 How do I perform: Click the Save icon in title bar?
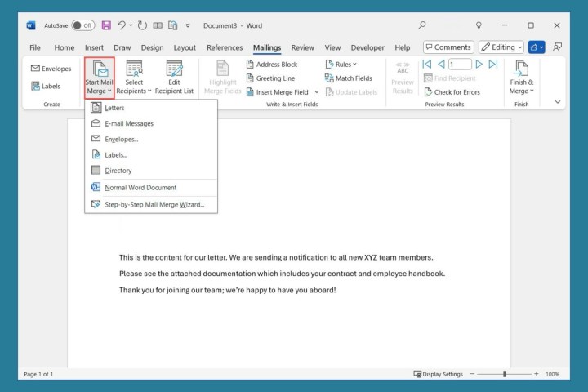[105, 25]
